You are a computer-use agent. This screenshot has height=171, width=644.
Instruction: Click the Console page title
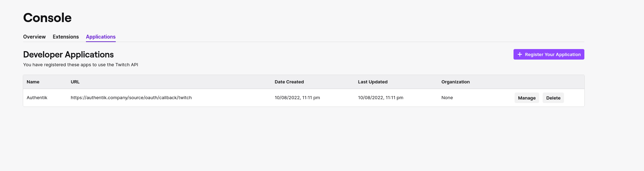click(47, 18)
